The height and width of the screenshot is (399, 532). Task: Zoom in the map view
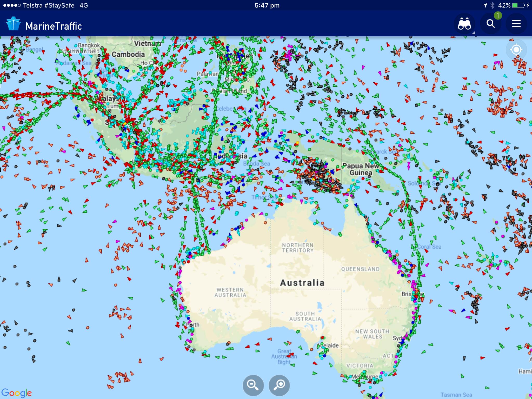coord(279,385)
